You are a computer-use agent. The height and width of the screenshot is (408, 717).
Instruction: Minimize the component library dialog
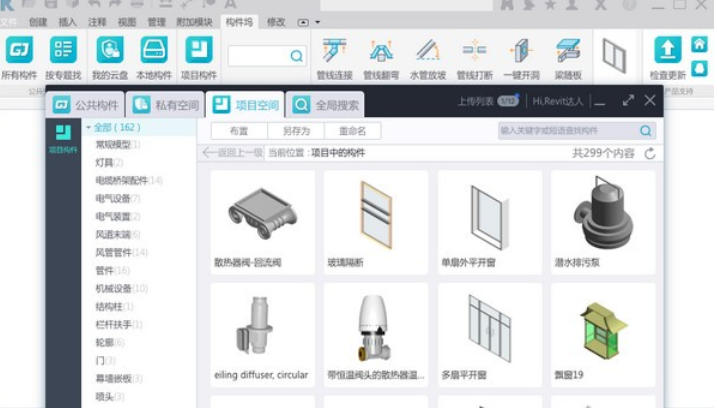(x=600, y=104)
